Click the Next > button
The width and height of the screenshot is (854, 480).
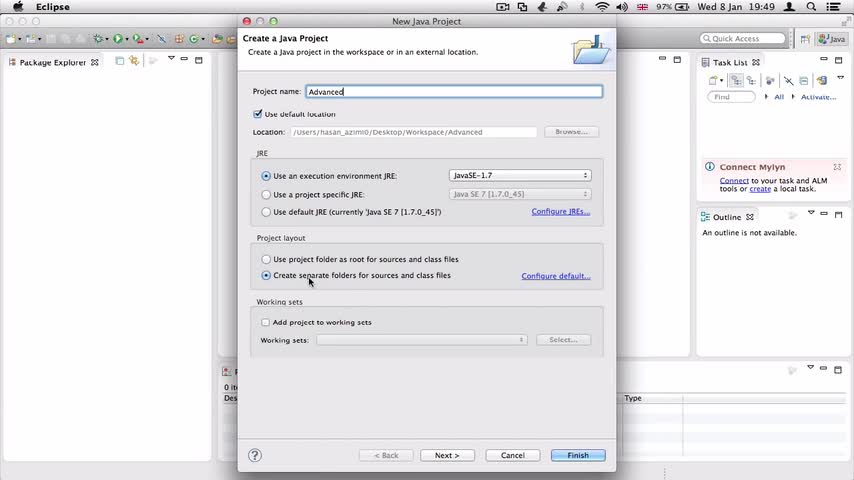447,455
